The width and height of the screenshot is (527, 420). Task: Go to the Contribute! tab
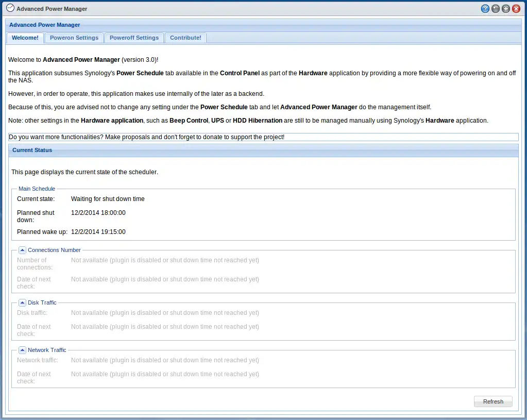coord(185,38)
